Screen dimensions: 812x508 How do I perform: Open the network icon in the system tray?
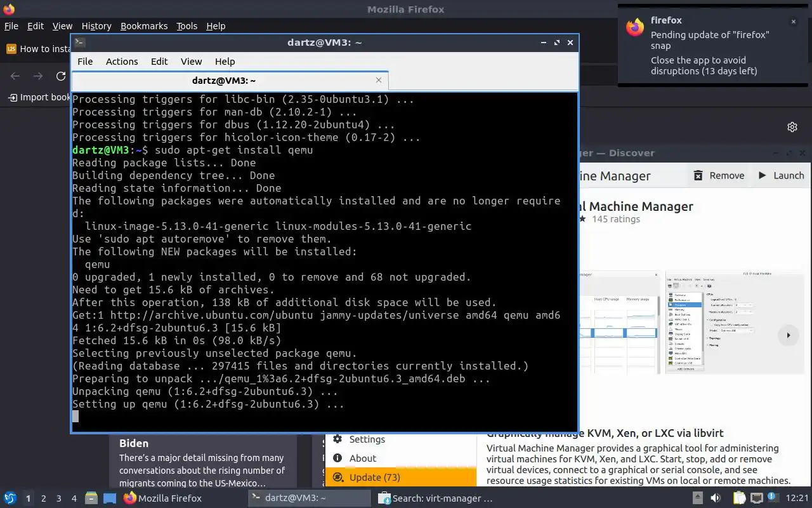pyautogui.click(x=756, y=498)
